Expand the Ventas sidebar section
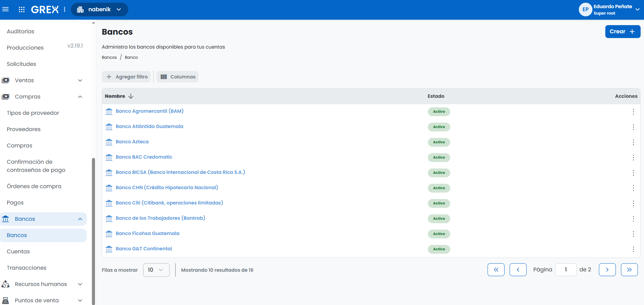 click(43, 80)
